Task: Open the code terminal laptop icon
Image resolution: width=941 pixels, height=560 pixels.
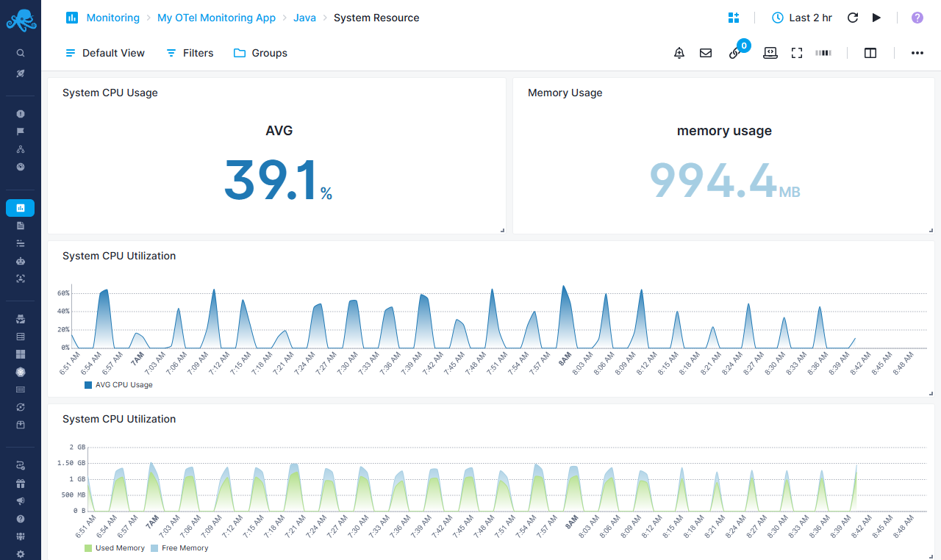Action: point(770,52)
